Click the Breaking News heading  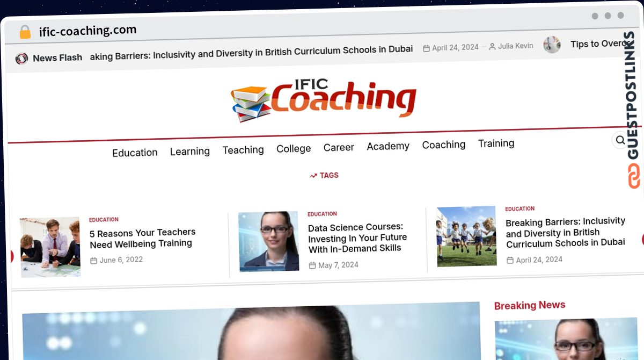pyautogui.click(x=530, y=305)
